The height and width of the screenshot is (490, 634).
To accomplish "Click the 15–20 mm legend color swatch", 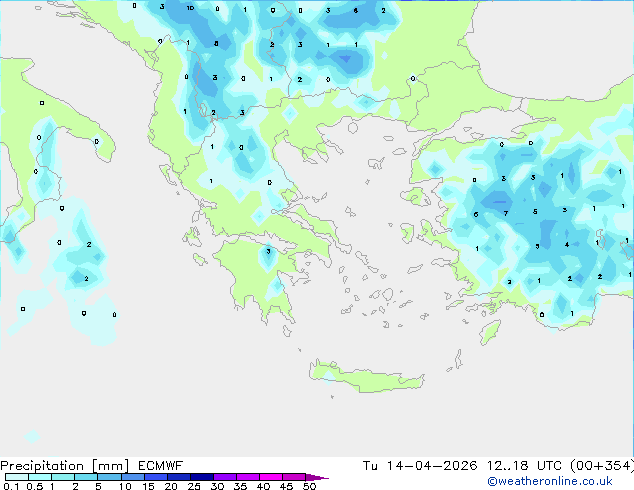I will [155, 477].
